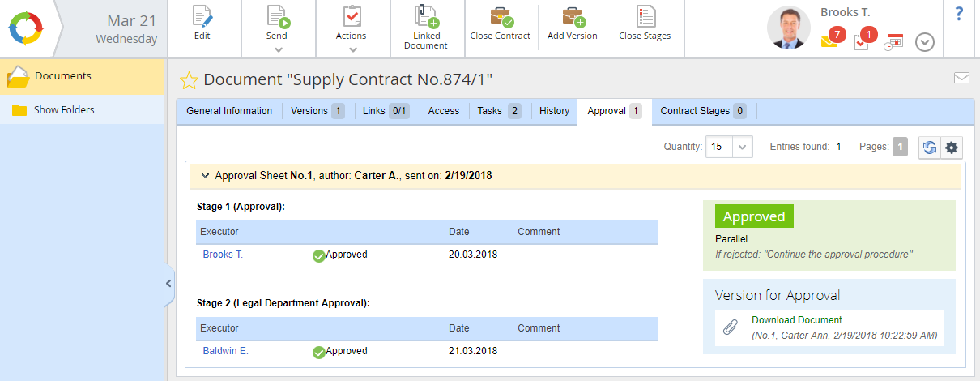Open the mail notifications envelope icon
This screenshot has height=381, width=980.
tap(829, 41)
